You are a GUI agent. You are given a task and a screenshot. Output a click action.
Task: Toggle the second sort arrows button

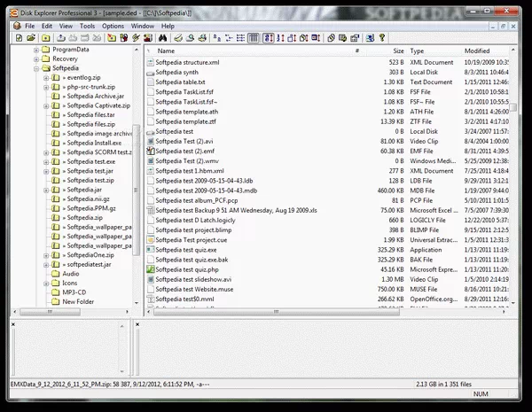280,38
